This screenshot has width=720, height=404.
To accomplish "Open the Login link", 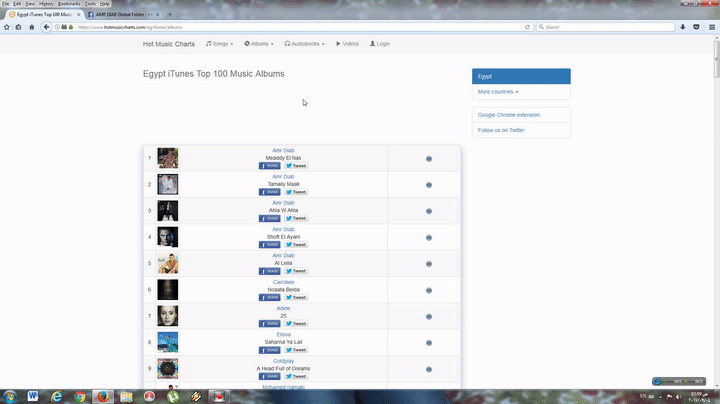I will pos(380,44).
